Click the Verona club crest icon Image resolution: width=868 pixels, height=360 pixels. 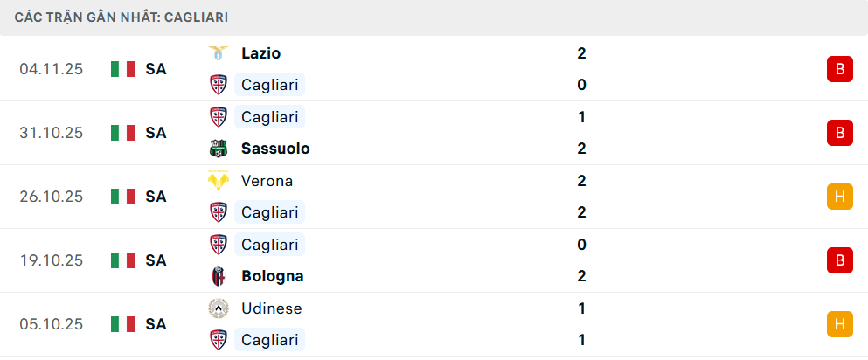coord(218,181)
